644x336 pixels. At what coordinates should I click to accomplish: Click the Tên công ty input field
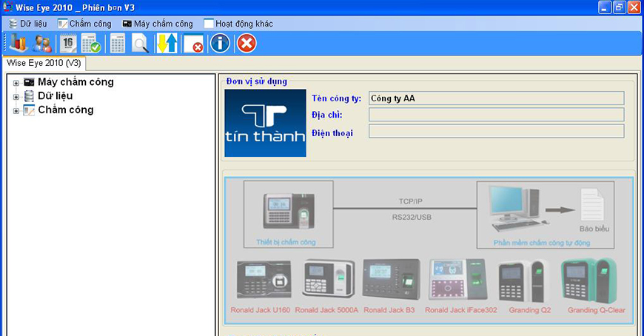(496, 98)
